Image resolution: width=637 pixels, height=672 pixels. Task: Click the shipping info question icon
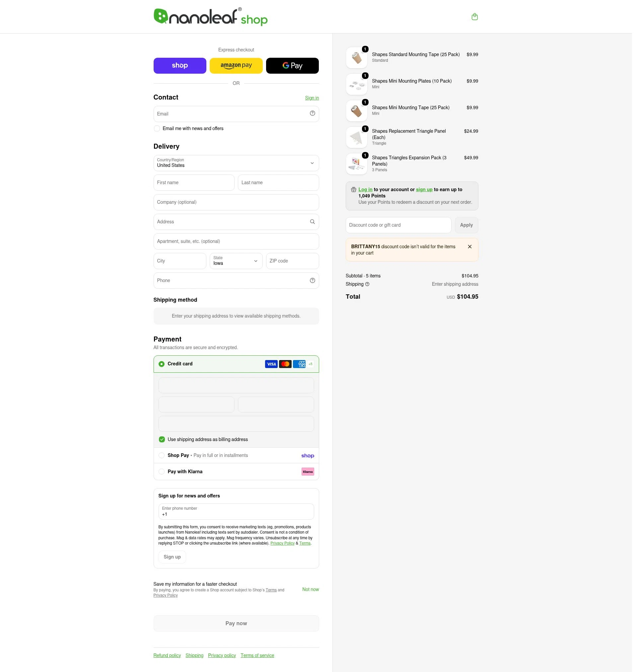(370, 286)
